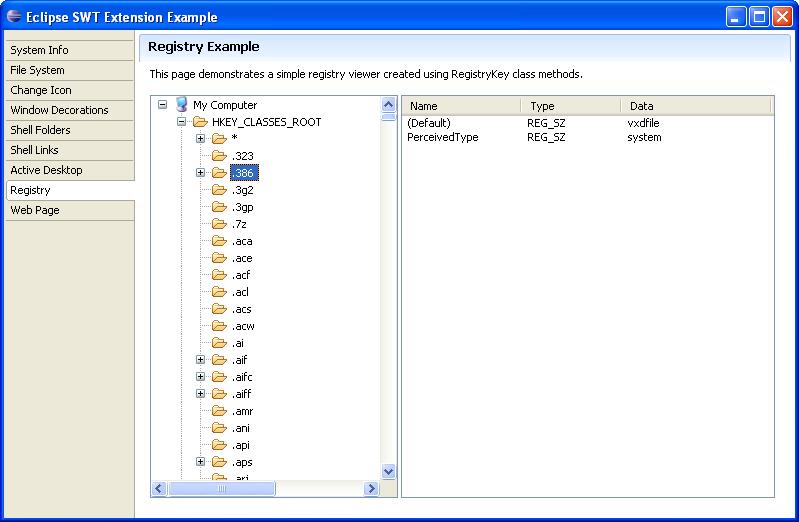Expand the .aifc registry key

(x=200, y=377)
